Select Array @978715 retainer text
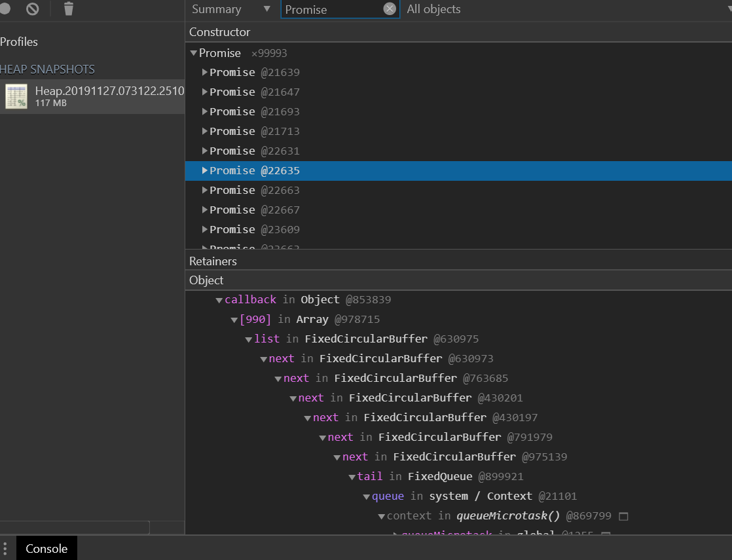732x560 pixels. [x=338, y=320]
